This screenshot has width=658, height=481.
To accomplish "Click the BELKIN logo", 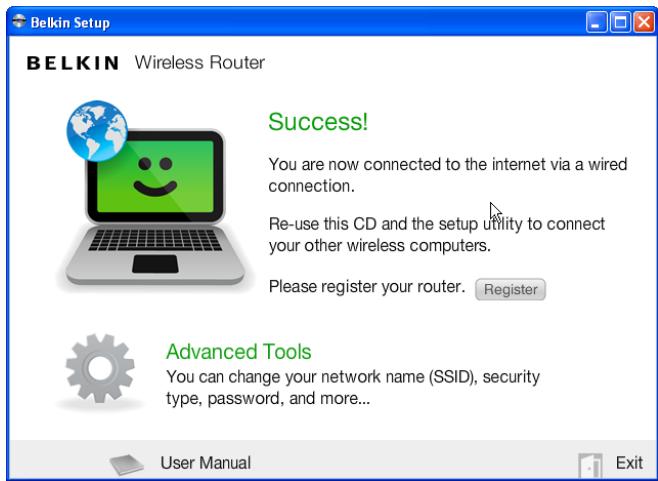I will click(x=73, y=63).
